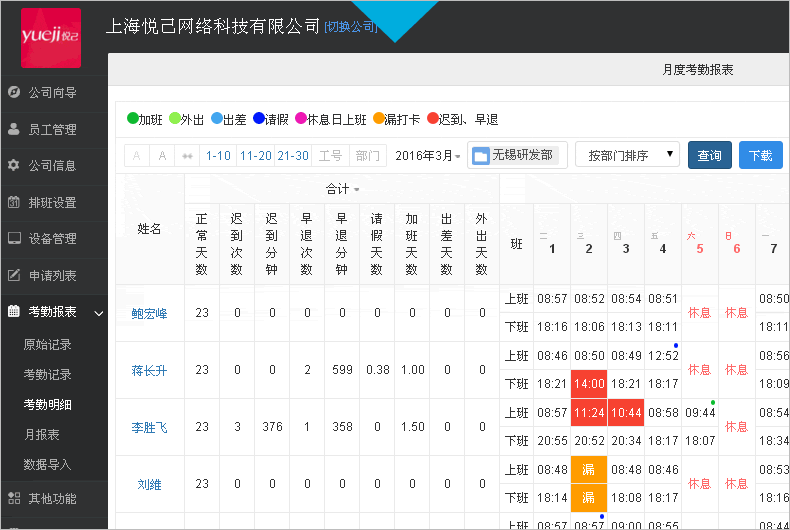Click the red 14:00 late cell
Screen dimensions: 790x530
(x=588, y=384)
